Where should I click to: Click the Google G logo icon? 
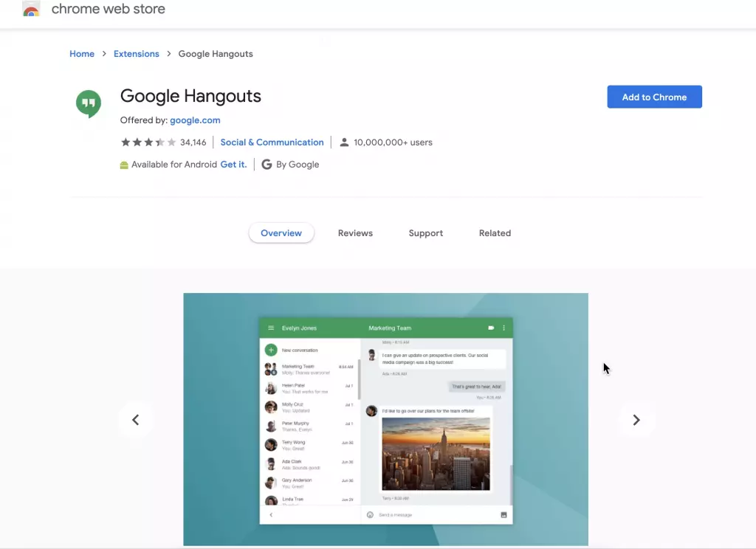coord(267,165)
